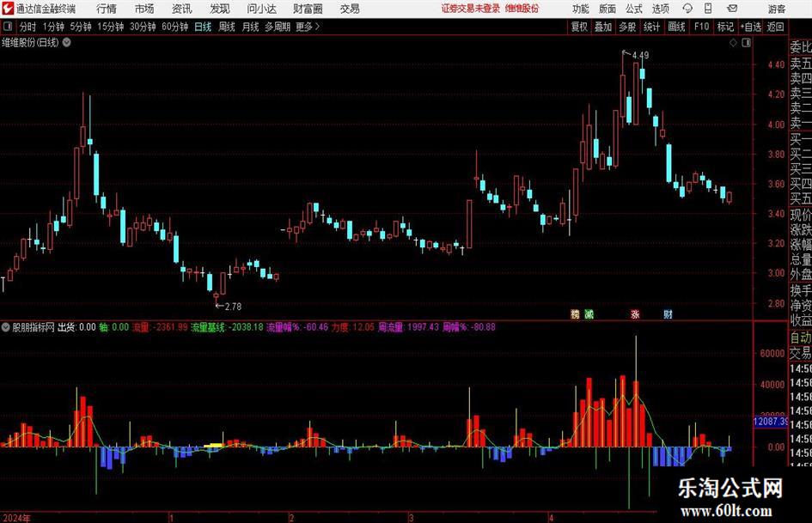Open the 功能 menu
812x523 pixels.
(581, 9)
